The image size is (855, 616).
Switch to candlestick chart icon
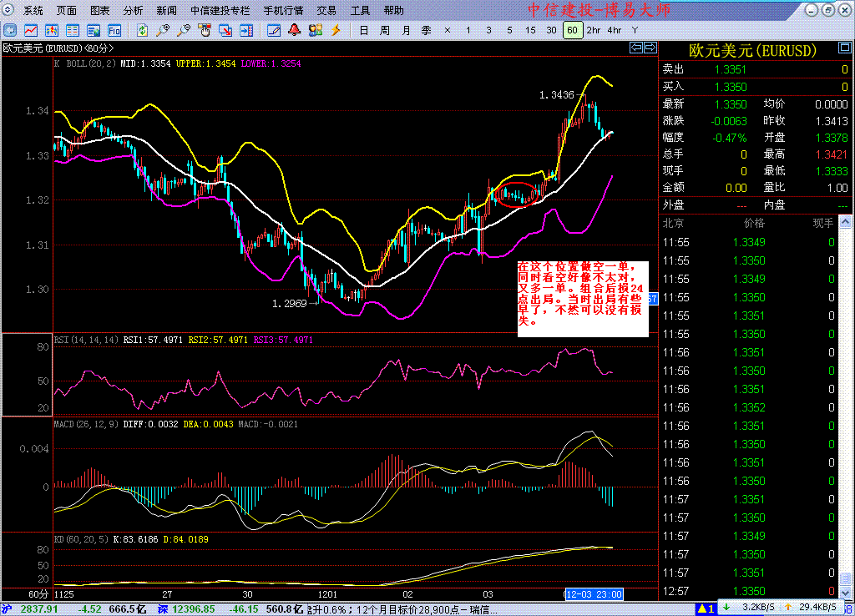click(52, 31)
